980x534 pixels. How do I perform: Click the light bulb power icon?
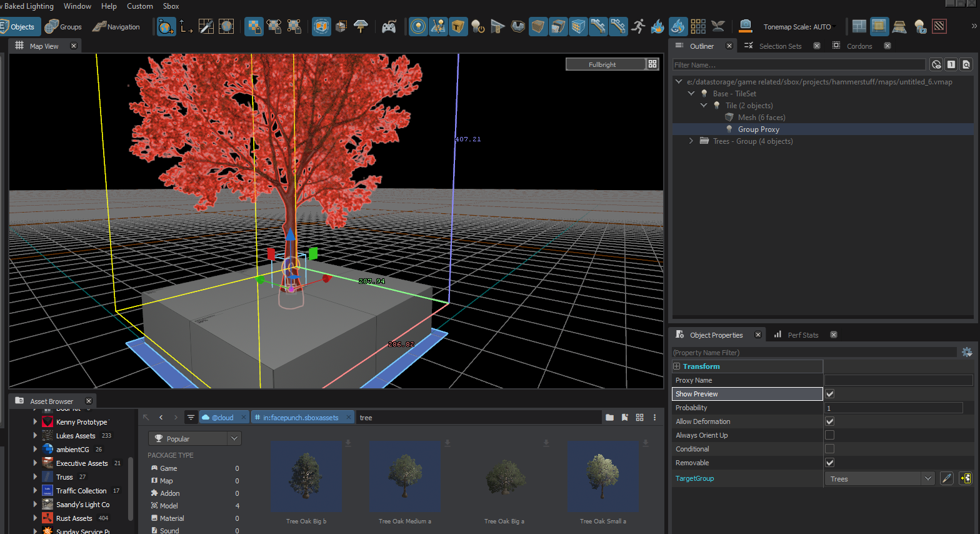(x=478, y=26)
